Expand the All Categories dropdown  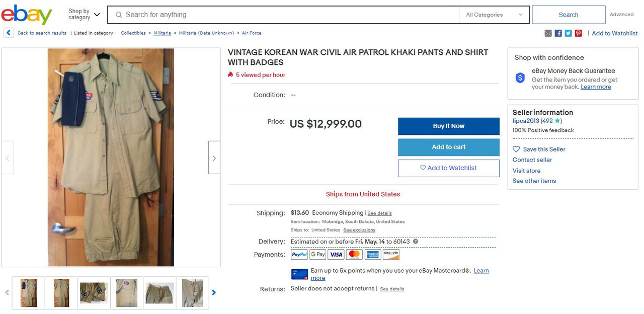[494, 15]
